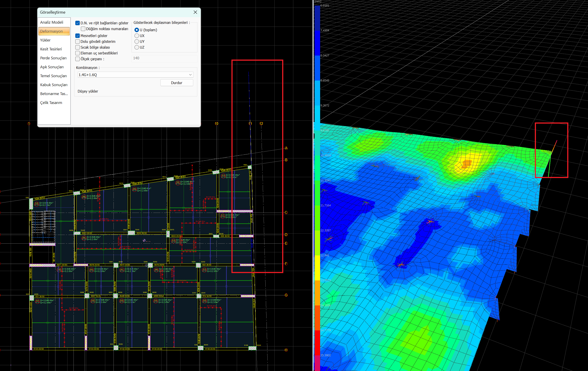Screen dimensions: 588x371
Task: Click the center of mass marker in plan
Action: 144,240
